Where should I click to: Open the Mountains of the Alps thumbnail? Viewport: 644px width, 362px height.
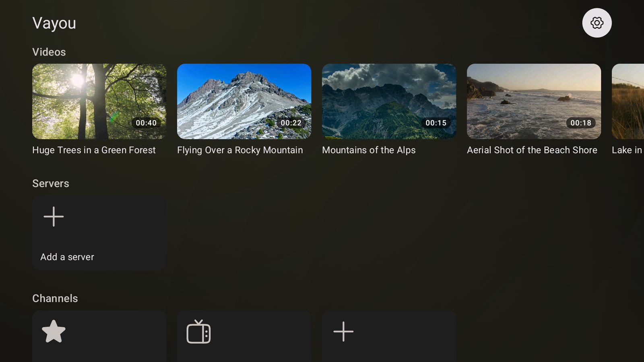coord(389,101)
